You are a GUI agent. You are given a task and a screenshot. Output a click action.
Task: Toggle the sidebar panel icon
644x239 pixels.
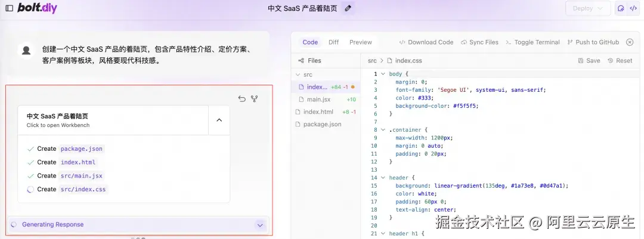[9, 8]
